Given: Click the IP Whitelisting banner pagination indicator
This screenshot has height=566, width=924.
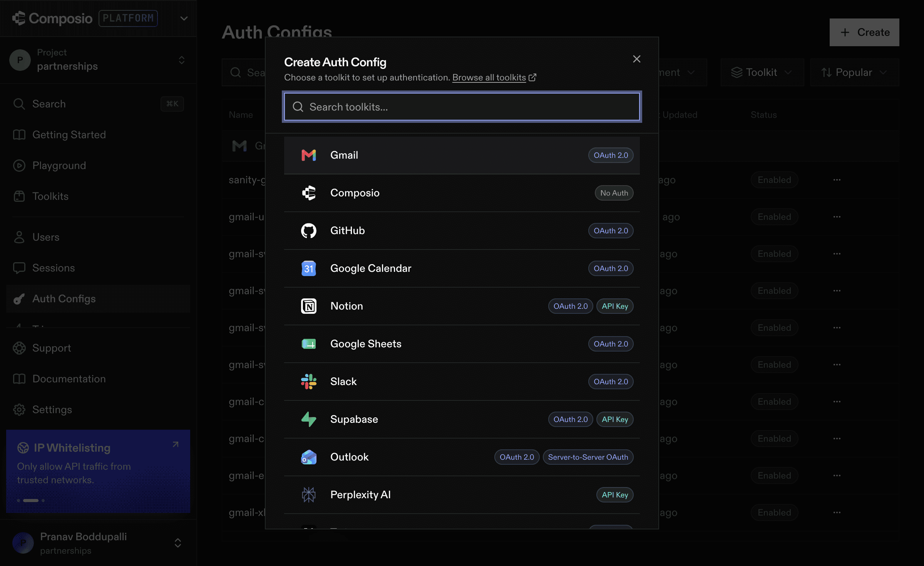Looking at the screenshot, I should click(31, 500).
